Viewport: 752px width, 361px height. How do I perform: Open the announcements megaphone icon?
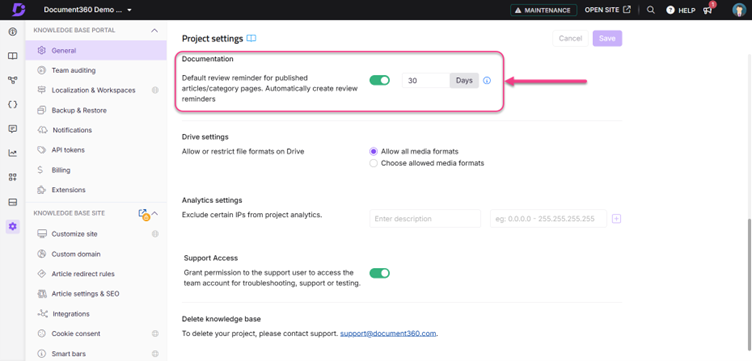coord(708,10)
